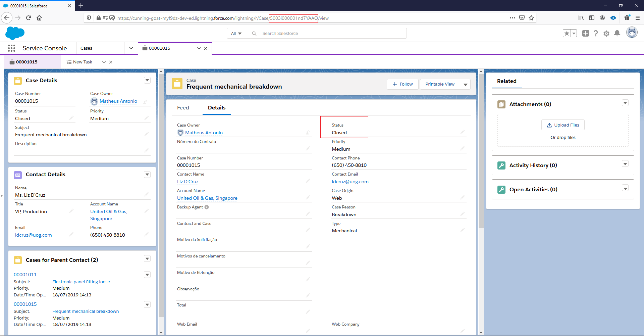Open the Printable View
This screenshot has height=336, width=644.
(440, 84)
